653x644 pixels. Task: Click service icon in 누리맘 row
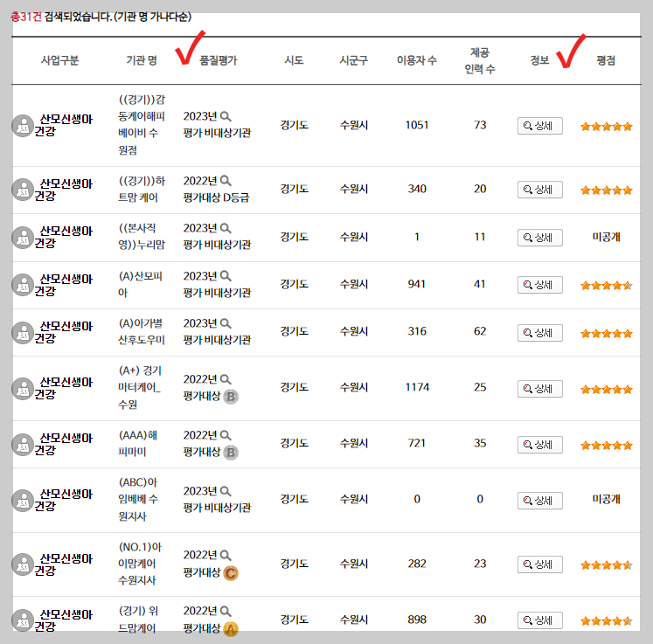click(23, 238)
